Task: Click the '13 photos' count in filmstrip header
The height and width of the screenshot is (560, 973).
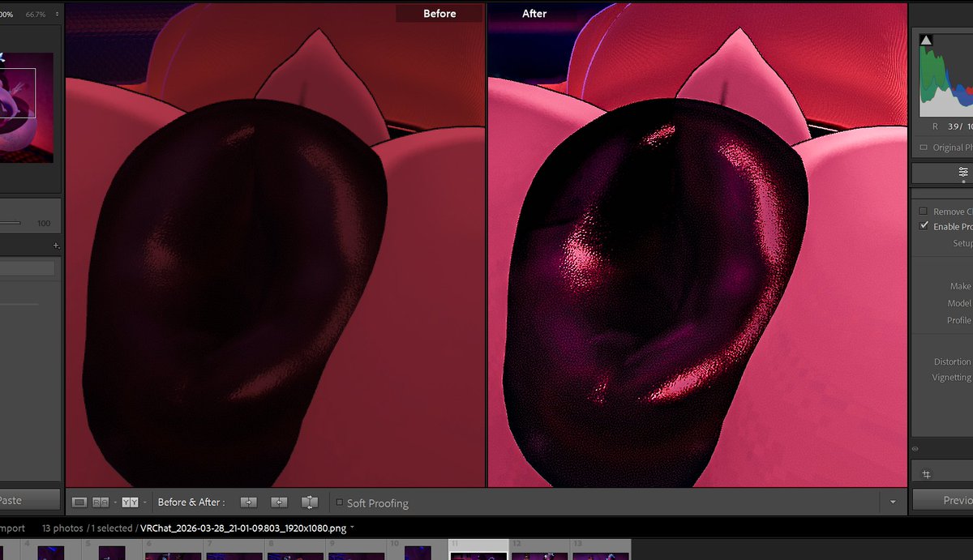Action: pyautogui.click(x=62, y=528)
